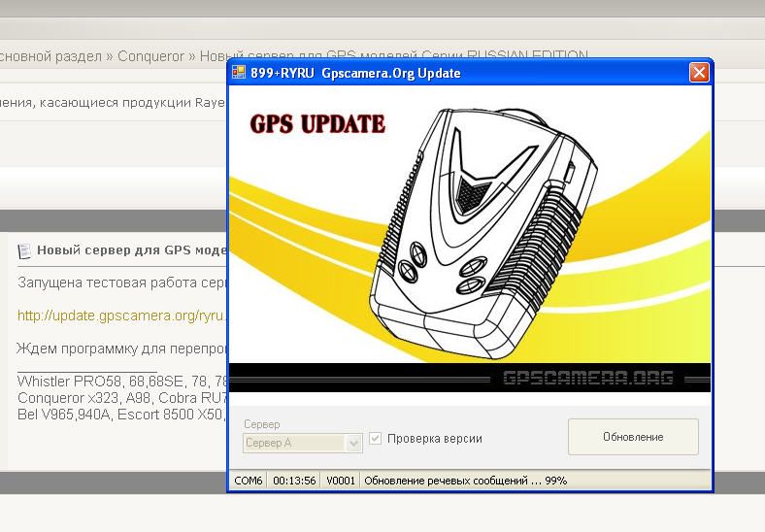This screenshot has height=532, width=765.
Task: Click the radar detector illustration
Action: click(484, 233)
